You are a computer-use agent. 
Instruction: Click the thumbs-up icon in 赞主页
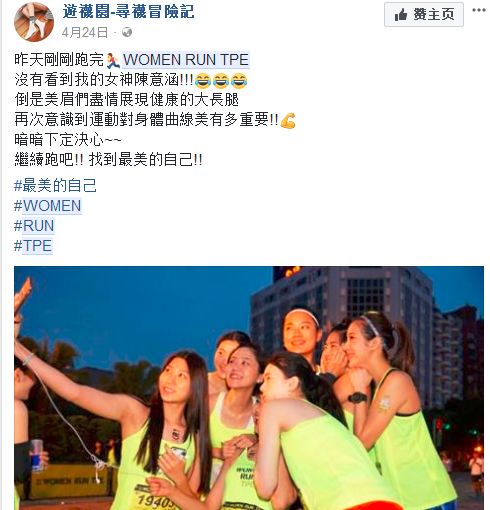coord(401,15)
